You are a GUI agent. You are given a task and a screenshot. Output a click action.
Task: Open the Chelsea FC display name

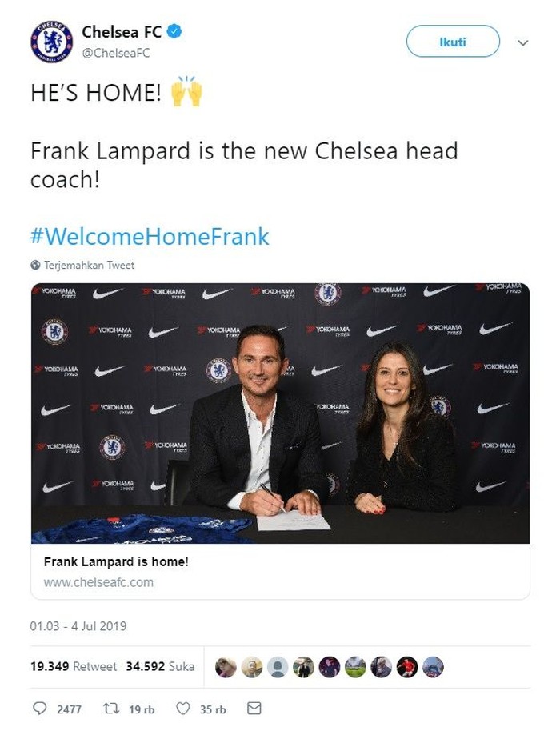122,32
